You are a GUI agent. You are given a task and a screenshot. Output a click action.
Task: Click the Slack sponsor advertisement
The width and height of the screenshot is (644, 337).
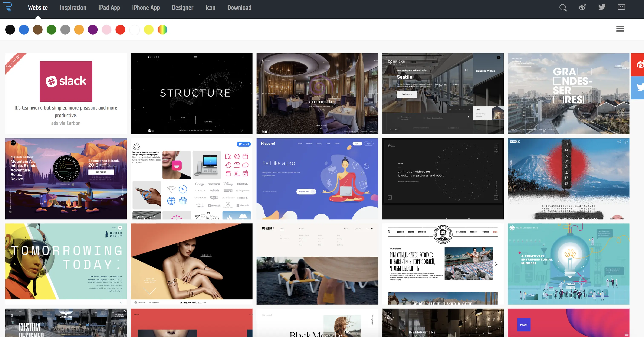pos(66,82)
